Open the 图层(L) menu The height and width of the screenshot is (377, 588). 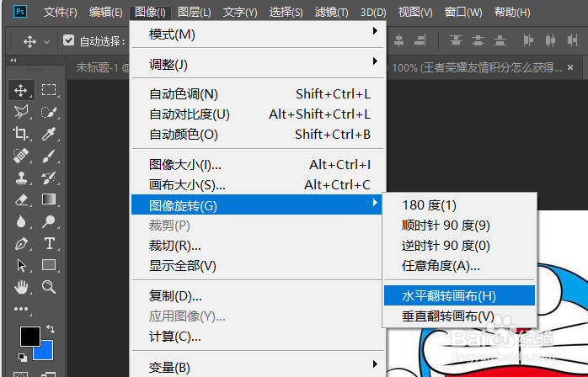pos(195,12)
